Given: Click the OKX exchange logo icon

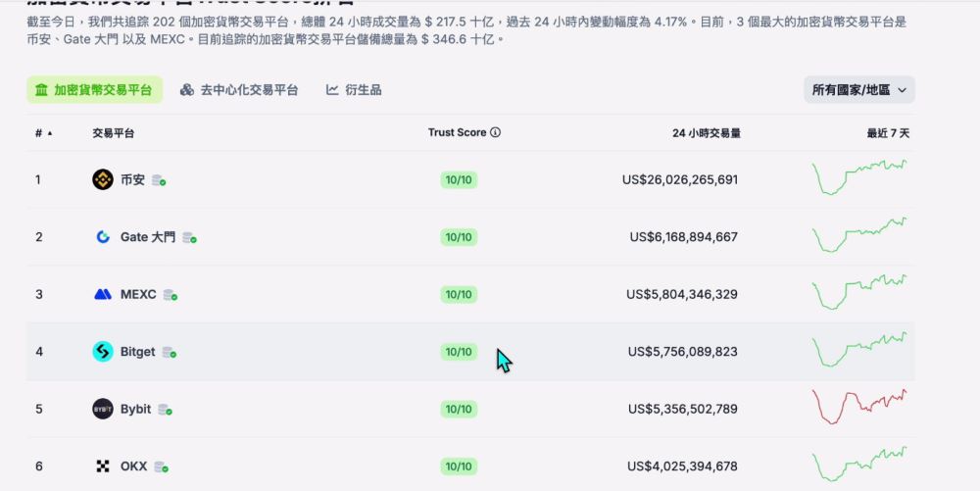Looking at the screenshot, I should (x=103, y=466).
